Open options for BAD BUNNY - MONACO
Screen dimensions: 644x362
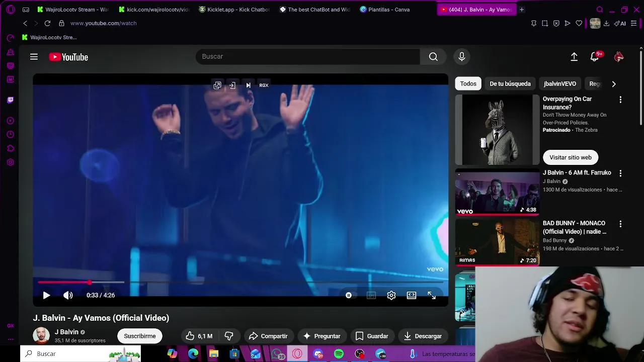click(x=620, y=224)
